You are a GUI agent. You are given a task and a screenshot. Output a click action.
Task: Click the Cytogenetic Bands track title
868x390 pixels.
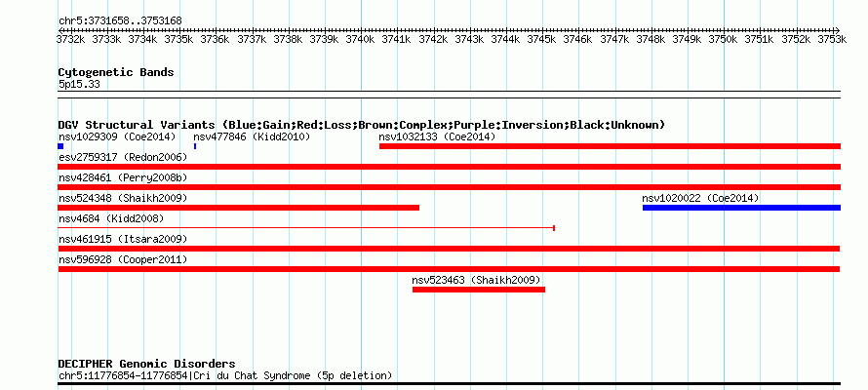[x=116, y=72]
